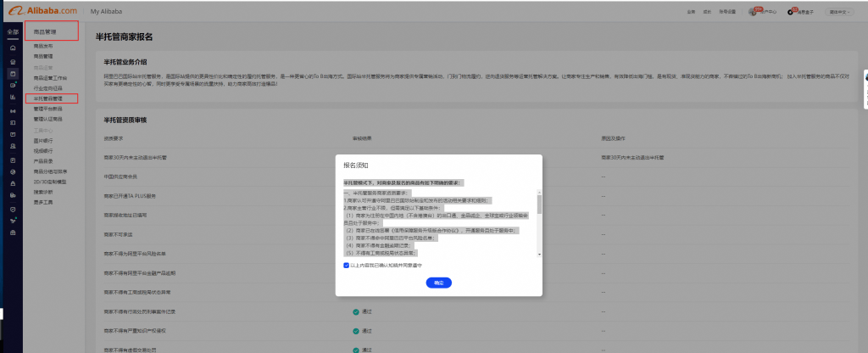Image resolution: width=868 pixels, height=353 pixels.
Task: Uncheck the 以上内容我已确认 agreement checkbox
Action: pyautogui.click(x=346, y=266)
